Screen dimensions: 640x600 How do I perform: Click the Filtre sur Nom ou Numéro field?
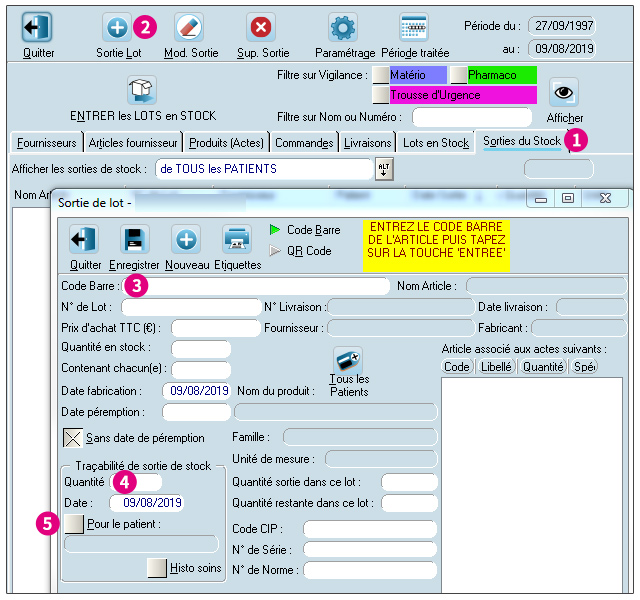click(472, 117)
